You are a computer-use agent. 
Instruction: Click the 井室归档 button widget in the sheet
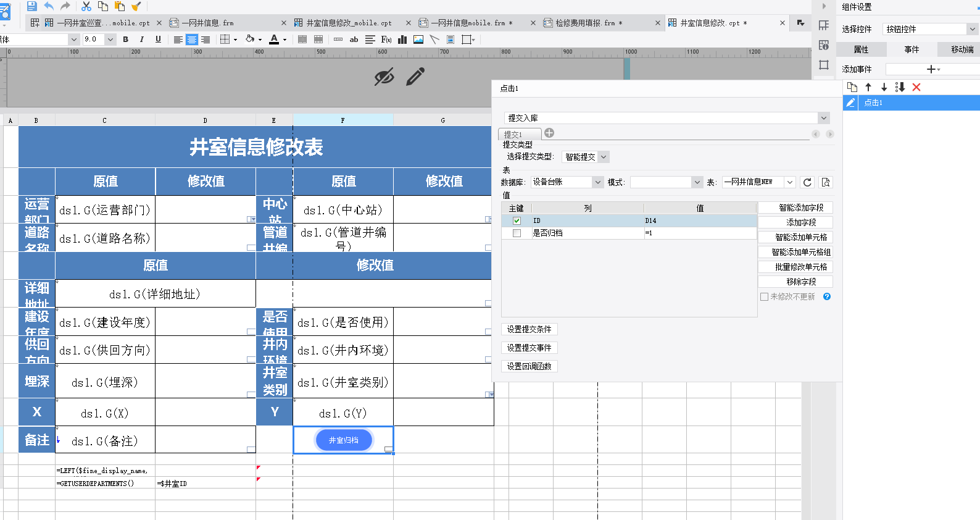pos(344,440)
